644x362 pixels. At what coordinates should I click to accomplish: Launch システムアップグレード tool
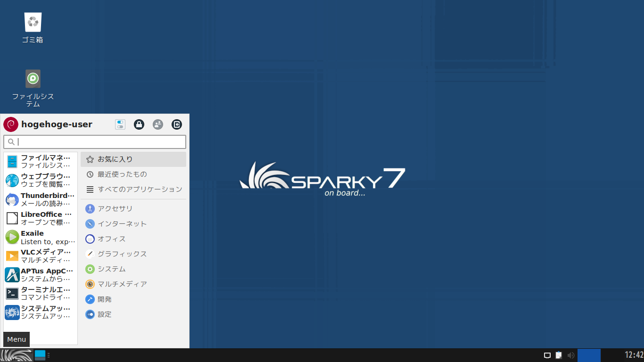tap(41, 313)
